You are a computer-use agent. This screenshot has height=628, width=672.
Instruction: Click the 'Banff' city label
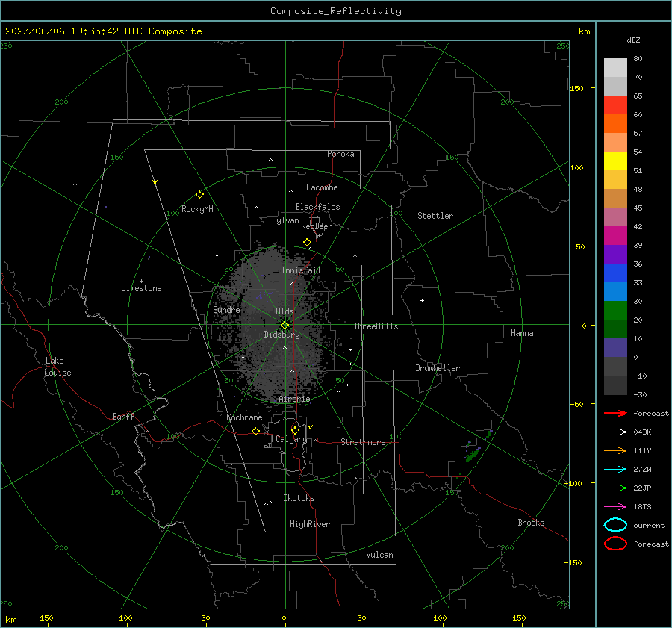(x=123, y=416)
